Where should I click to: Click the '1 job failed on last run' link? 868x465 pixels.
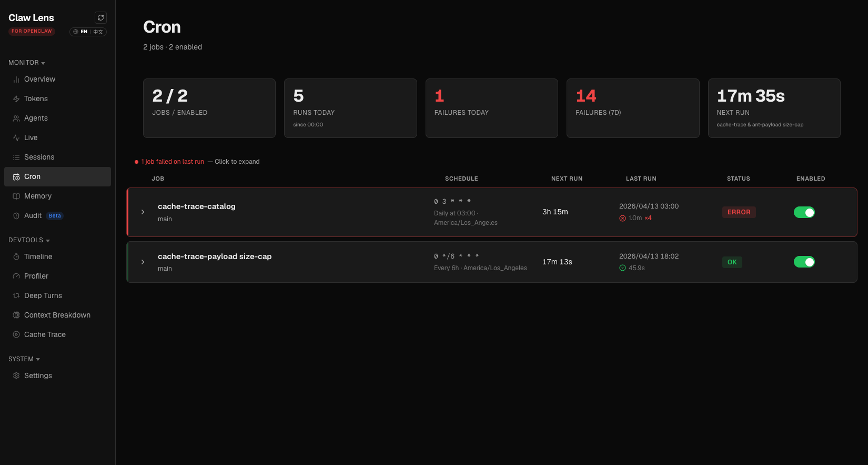click(173, 162)
